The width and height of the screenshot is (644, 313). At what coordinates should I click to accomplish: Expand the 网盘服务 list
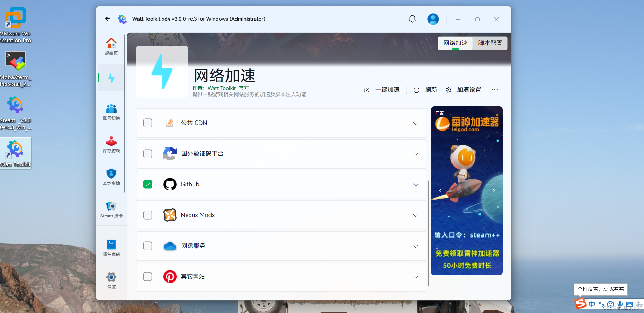415,246
